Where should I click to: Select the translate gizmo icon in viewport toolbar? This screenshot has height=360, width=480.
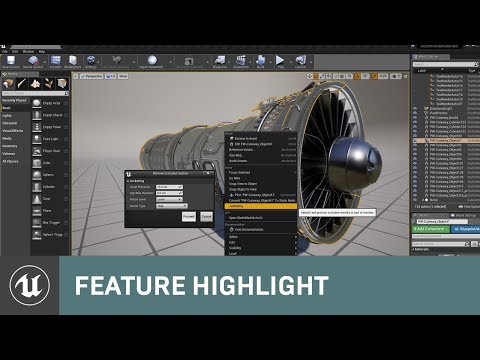pos(310,76)
